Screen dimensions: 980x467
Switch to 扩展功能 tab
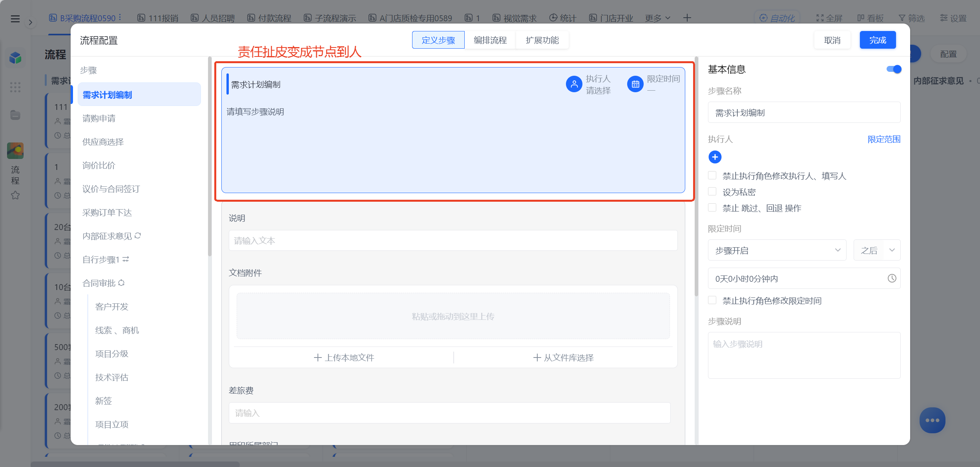tap(542, 40)
